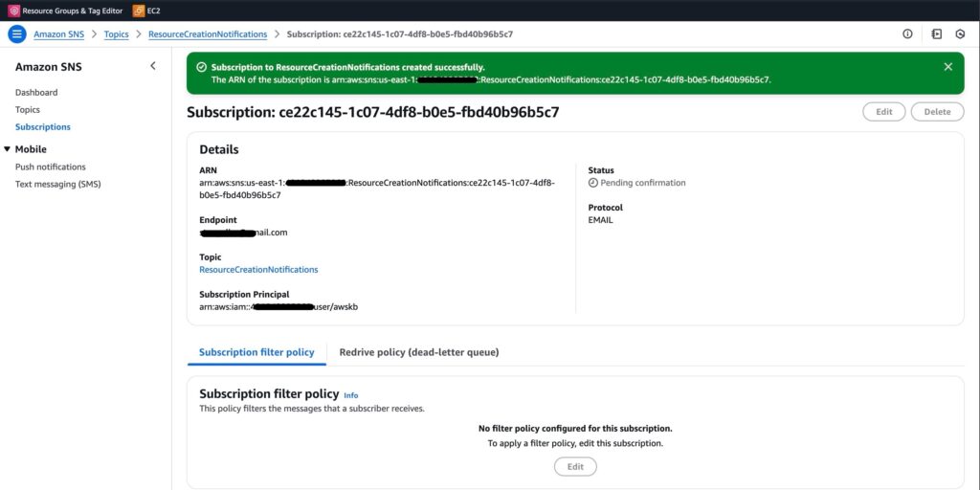Click the Subscription Principal ARN value
The image size is (980, 490).
278,307
